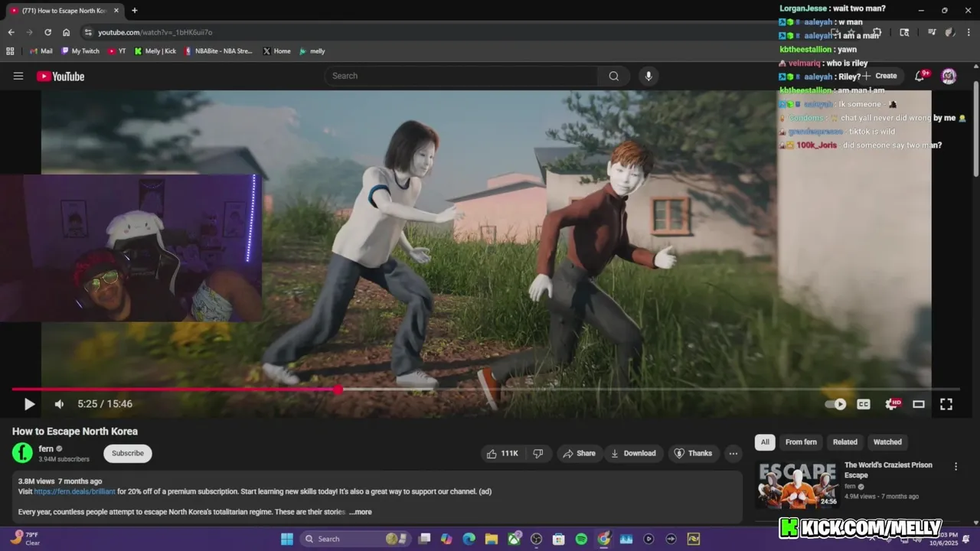The width and height of the screenshot is (980, 551).
Task: Open YouTube notifications bell
Action: pyautogui.click(x=920, y=76)
